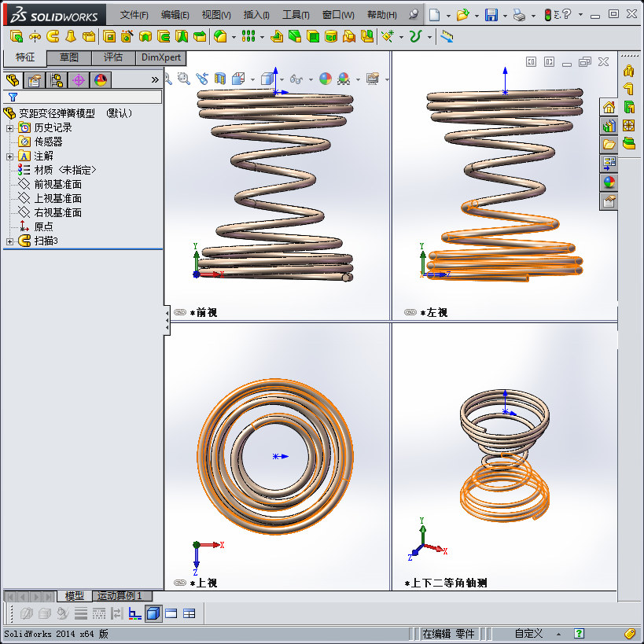Open the Curves tool
The image size is (644, 644).
416,36
